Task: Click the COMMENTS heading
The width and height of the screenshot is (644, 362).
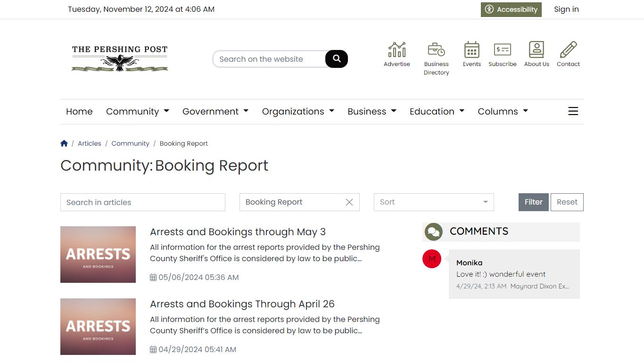Action: [479, 231]
